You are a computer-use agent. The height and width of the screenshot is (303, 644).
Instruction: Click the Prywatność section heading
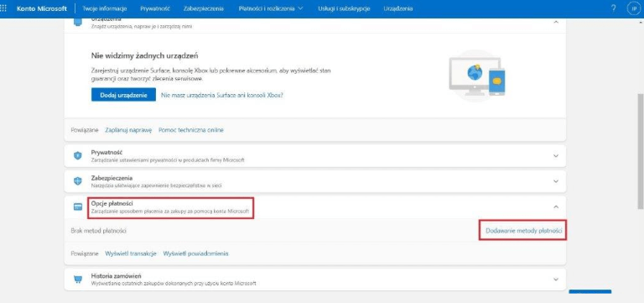click(x=107, y=153)
